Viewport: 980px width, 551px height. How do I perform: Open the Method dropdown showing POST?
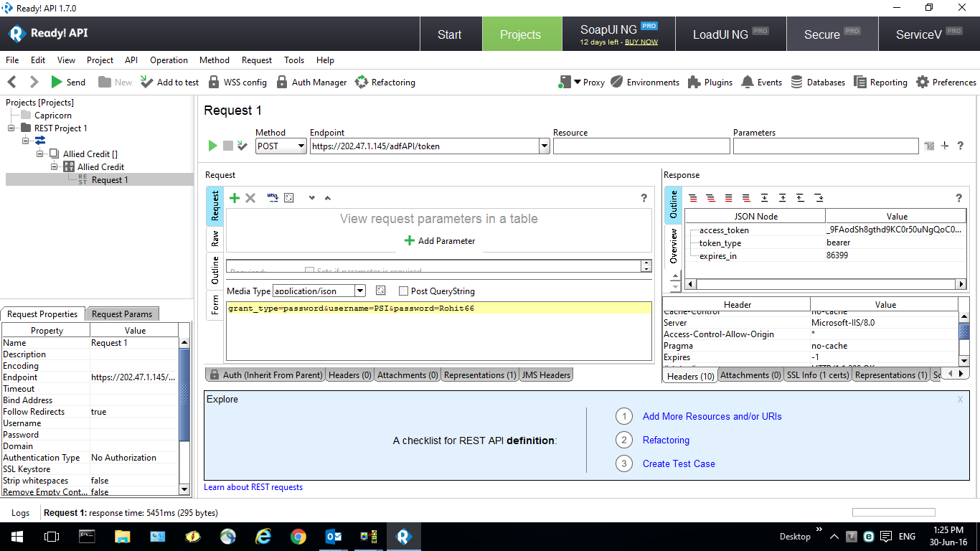coord(281,146)
